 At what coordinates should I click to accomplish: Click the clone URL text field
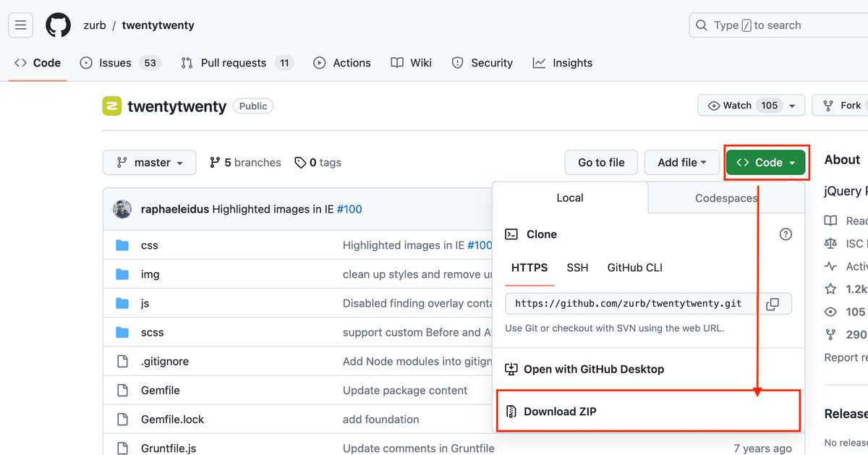click(629, 303)
